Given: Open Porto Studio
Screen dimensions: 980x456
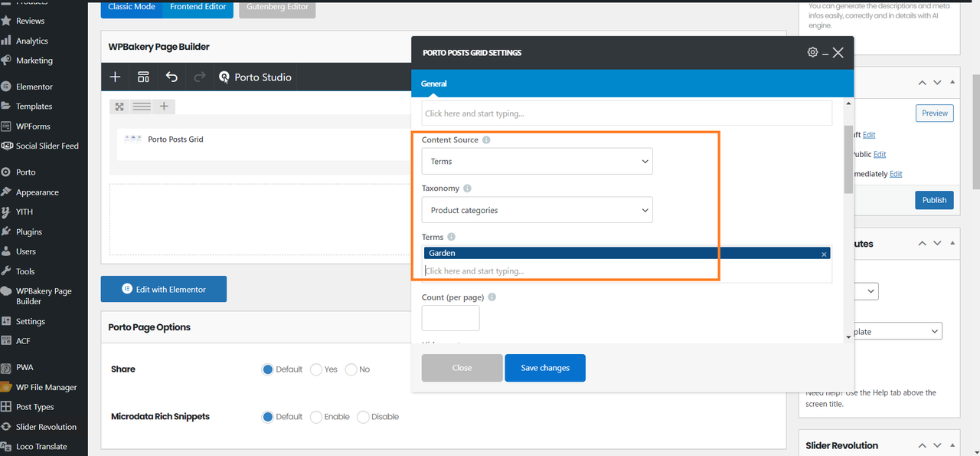Looking at the screenshot, I should tap(255, 77).
